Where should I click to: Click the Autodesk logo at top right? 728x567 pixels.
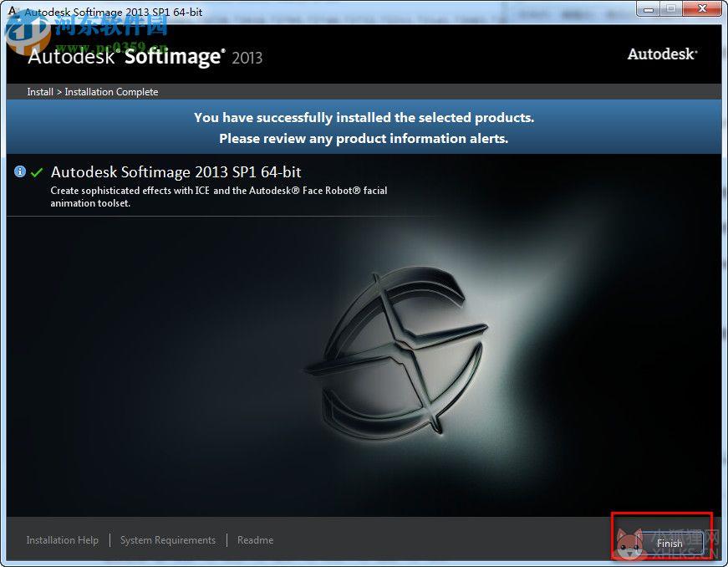tap(663, 54)
